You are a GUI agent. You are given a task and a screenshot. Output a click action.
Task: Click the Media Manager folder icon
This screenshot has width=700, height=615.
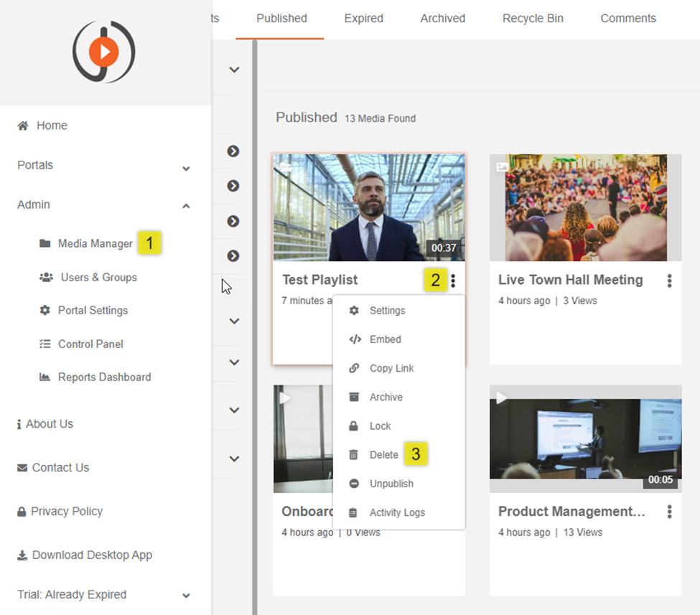45,243
